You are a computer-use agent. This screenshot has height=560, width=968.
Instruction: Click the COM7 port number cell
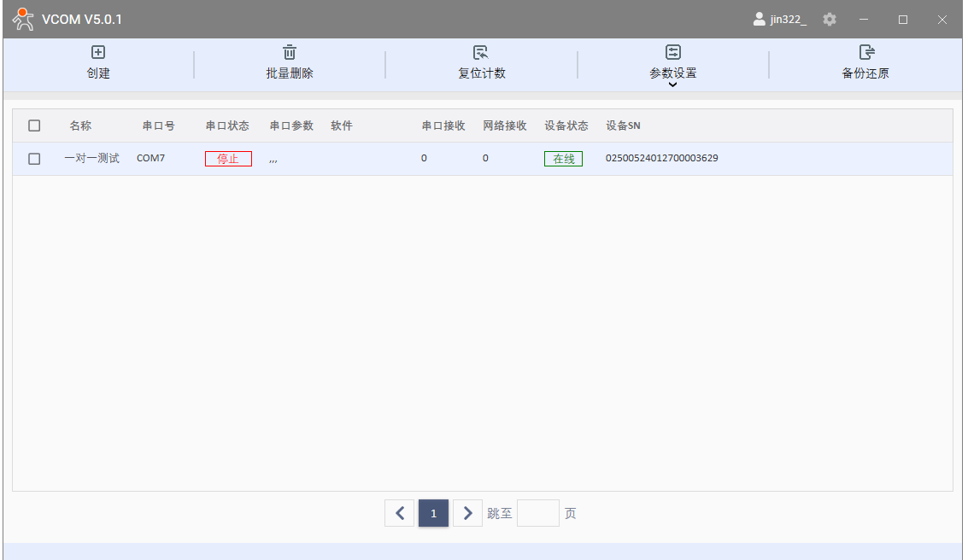pos(150,159)
